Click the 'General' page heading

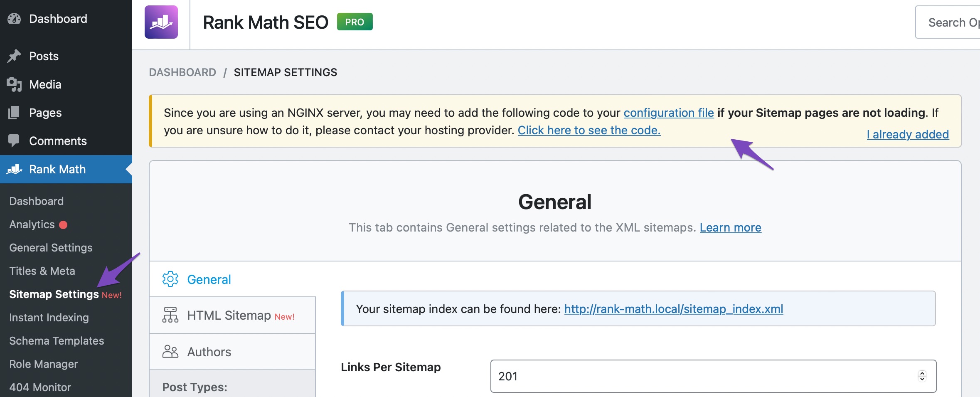[x=555, y=202]
